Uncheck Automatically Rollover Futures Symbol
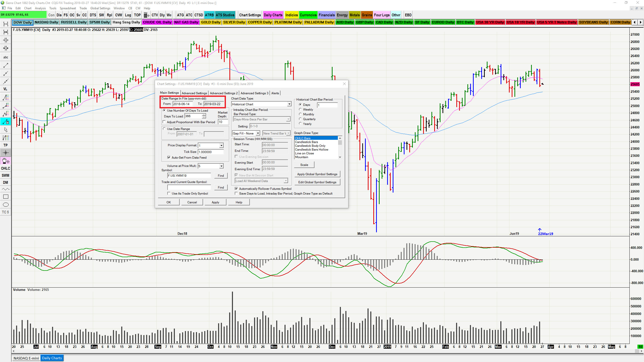This screenshot has width=644, height=362. 236,189
